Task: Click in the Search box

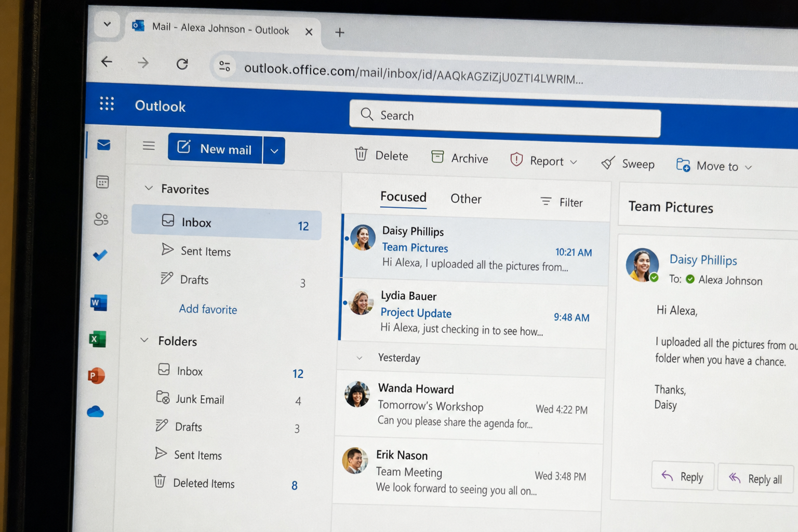Action: click(505, 118)
